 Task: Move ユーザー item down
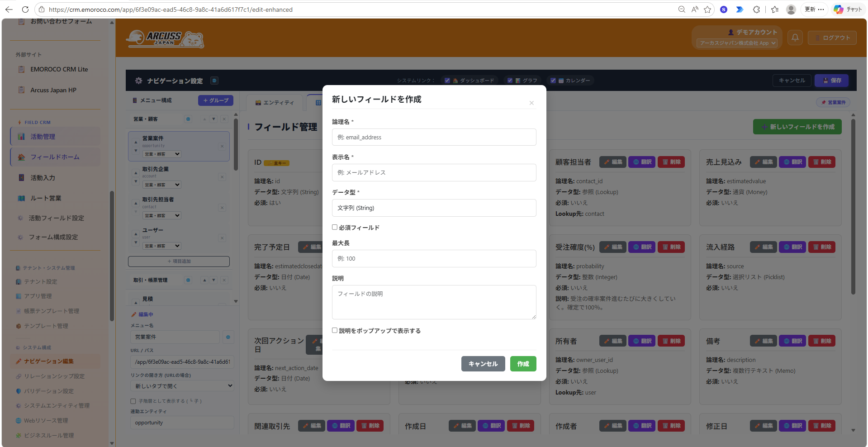136,243
